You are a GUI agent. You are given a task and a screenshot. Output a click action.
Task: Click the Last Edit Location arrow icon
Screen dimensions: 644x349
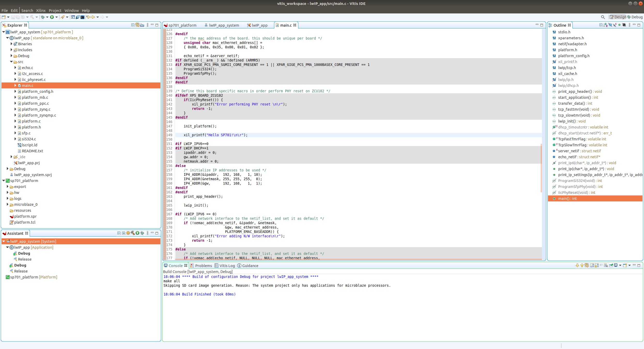[x=88, y=17]
